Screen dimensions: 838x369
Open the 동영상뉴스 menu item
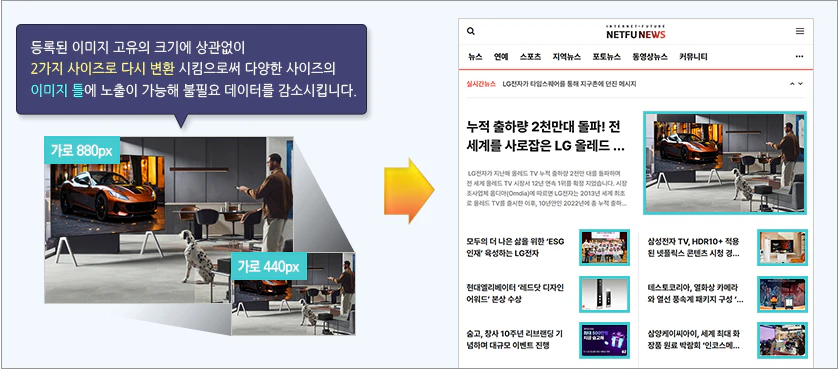click(x=650, y=56)
